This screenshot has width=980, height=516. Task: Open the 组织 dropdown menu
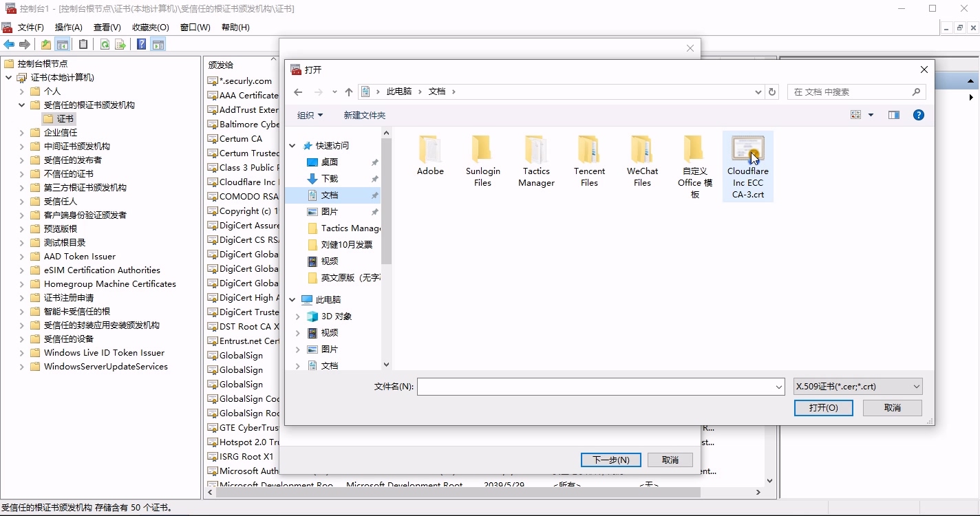(x=310, y=116)
